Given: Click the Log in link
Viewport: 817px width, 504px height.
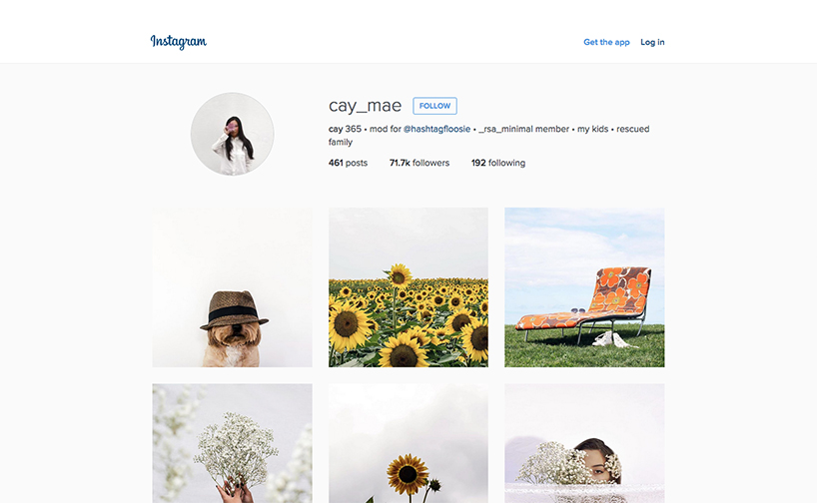Looking at the screenshot, I should pos(652,42).
